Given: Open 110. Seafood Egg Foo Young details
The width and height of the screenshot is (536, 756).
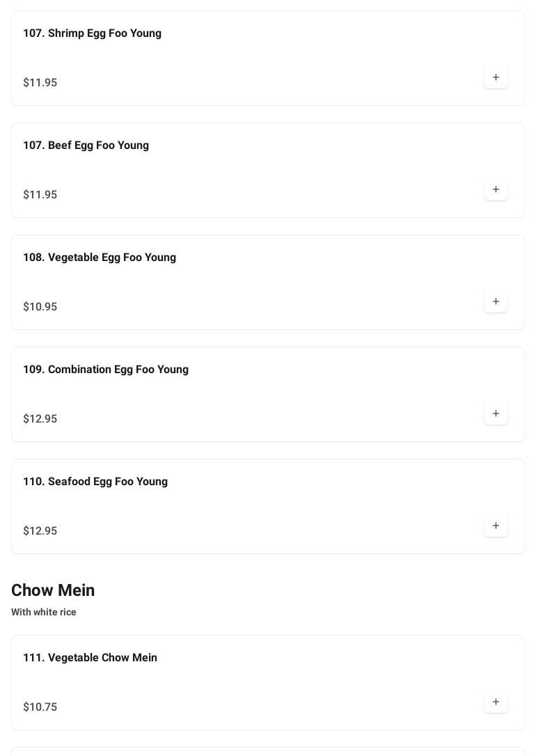Looking at the screenshot, I should tap(95, 482).
